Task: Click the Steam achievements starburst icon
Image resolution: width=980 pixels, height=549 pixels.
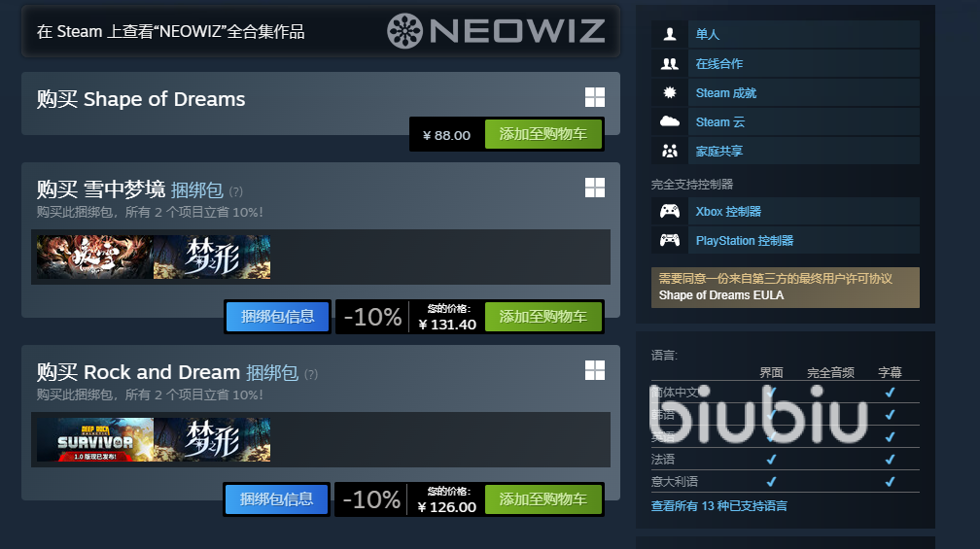Action: [x=669, y=92]
